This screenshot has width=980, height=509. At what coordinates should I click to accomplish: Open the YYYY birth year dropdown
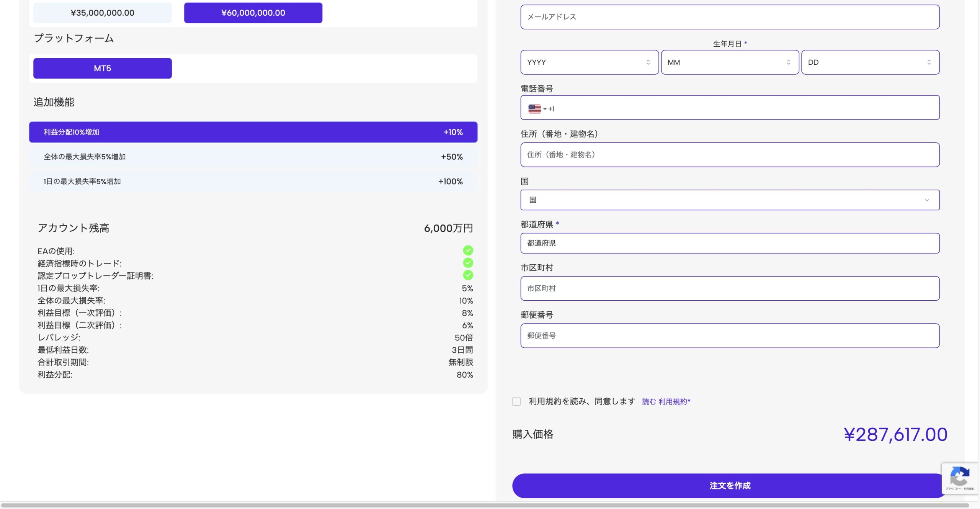[x=589, y=62]
